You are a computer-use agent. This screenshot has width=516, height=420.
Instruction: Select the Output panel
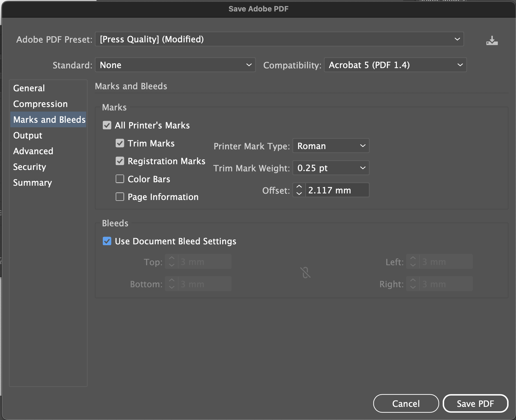point(27,135)
